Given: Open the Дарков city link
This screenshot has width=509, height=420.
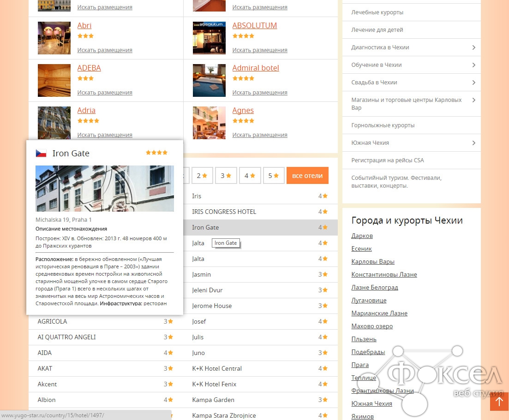Looking at the screenshot, I should pyautogui.click(x=362, y=236).
